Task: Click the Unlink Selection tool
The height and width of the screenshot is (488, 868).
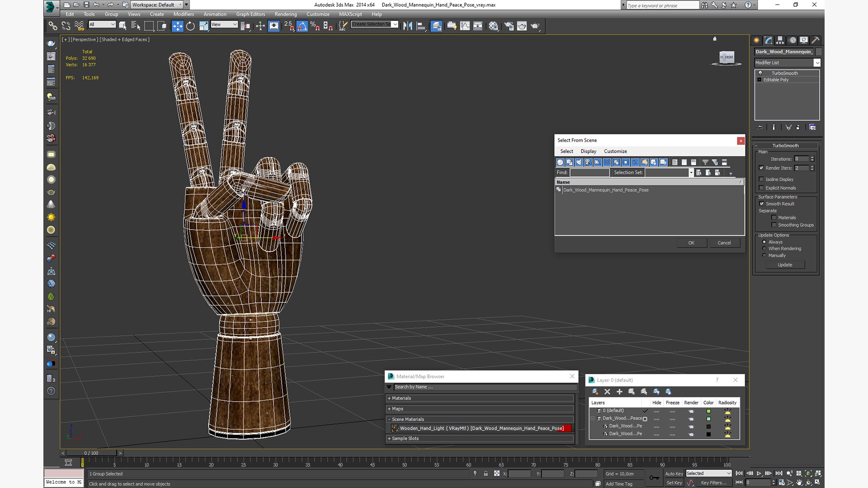Action: coord(66,26)
